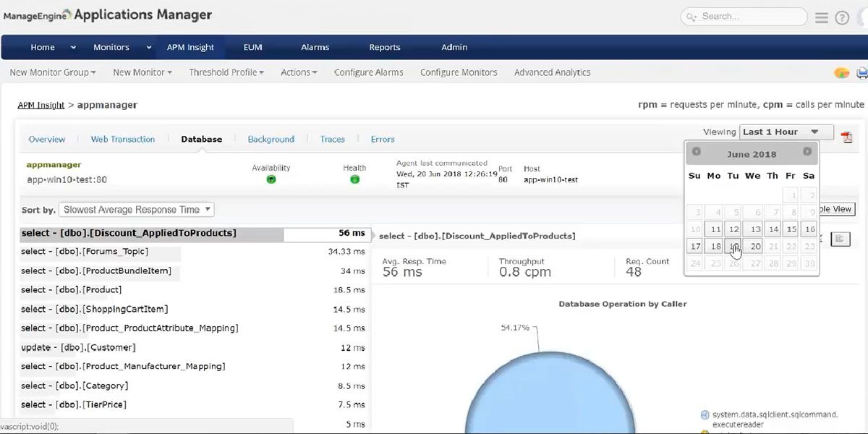Image resolution: width=868 pixels, height=434 pixels.
Task: Open the PDF export icon beside Viewing dropdown
Action: [847, 136]
